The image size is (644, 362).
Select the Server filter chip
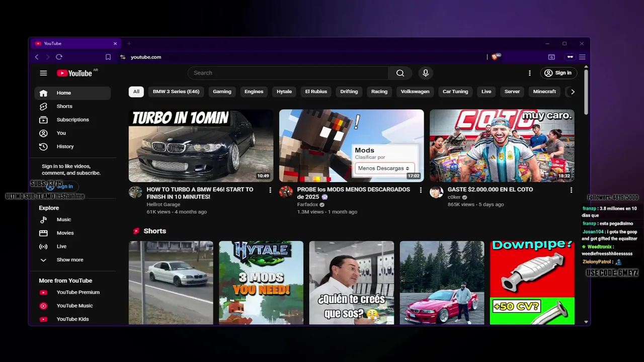tap(512, 92)
